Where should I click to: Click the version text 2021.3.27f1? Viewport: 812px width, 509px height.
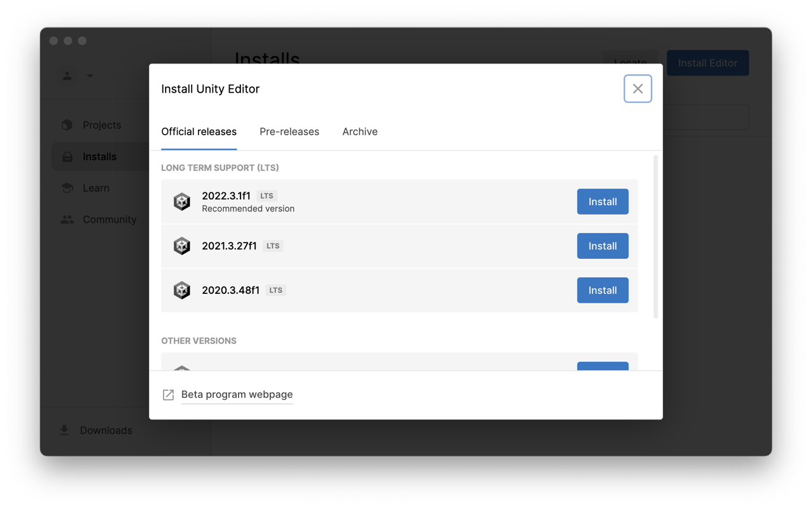229,246
